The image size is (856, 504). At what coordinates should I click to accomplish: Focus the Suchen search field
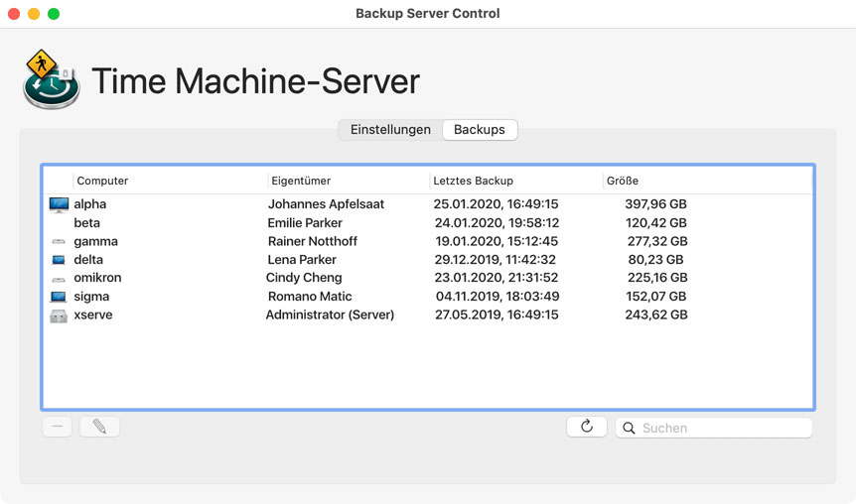(x=714, y=429)
